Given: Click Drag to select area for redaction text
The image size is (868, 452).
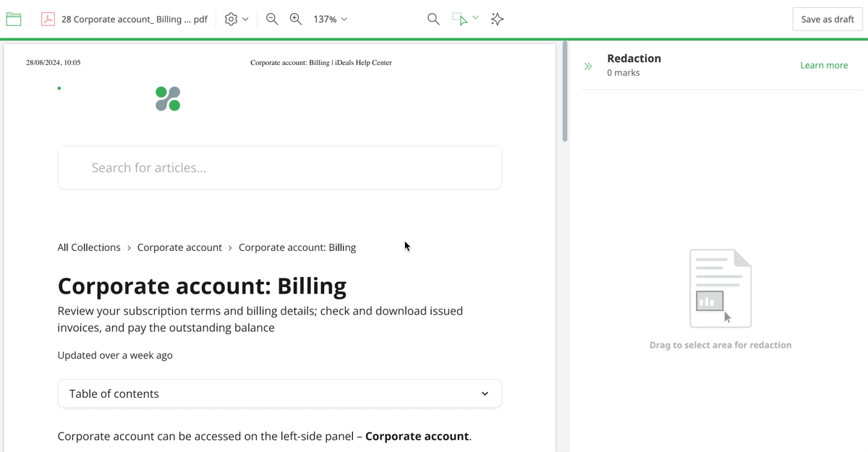Looking at the screenshot, I should [x=720, y=345].
